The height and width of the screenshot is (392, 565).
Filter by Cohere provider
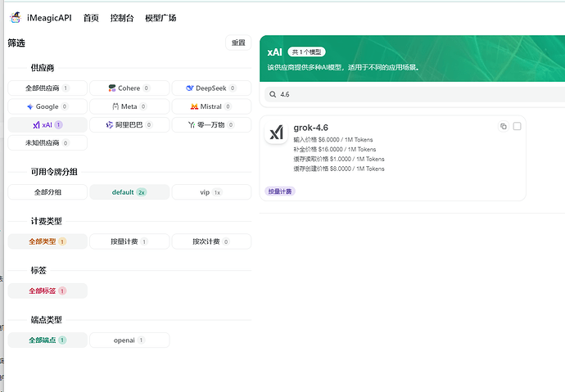129,88
